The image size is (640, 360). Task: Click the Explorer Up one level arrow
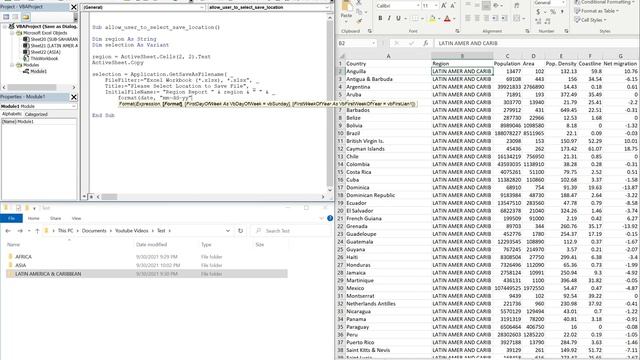(37, 231)
